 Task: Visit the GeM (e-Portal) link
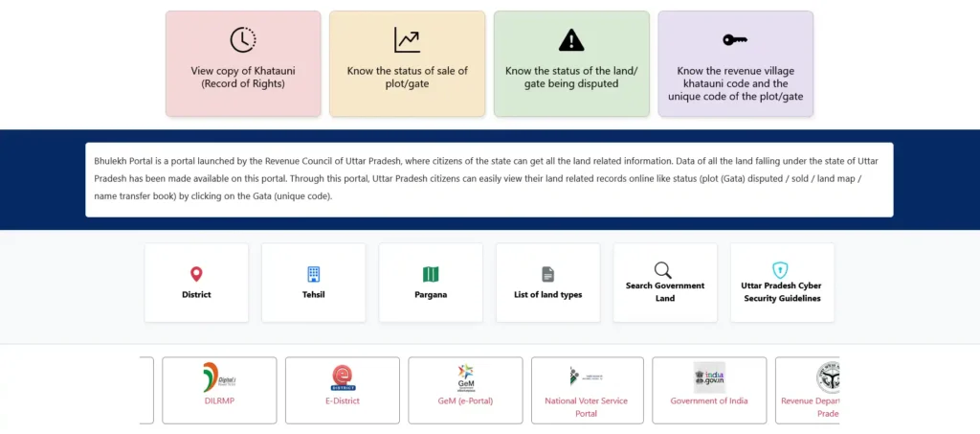(x=465, y=400)
